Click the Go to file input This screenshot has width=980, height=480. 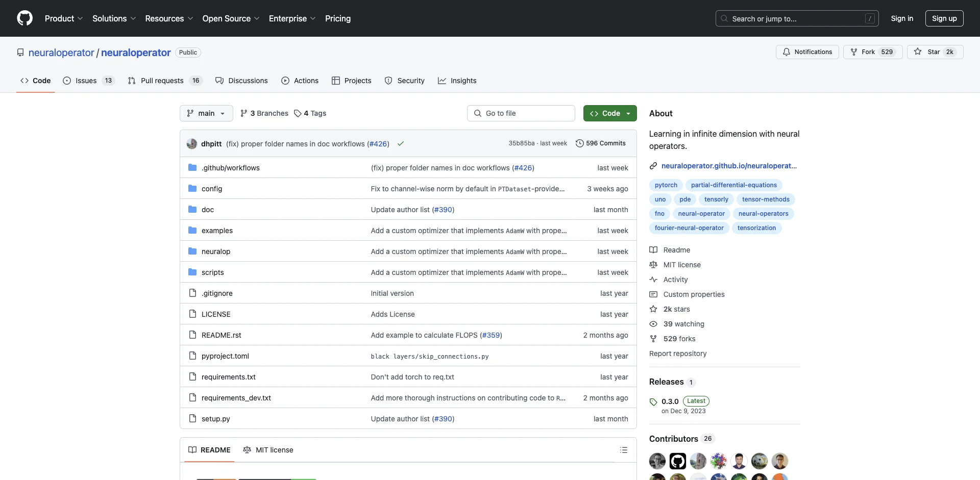click(x=521, y=113)
